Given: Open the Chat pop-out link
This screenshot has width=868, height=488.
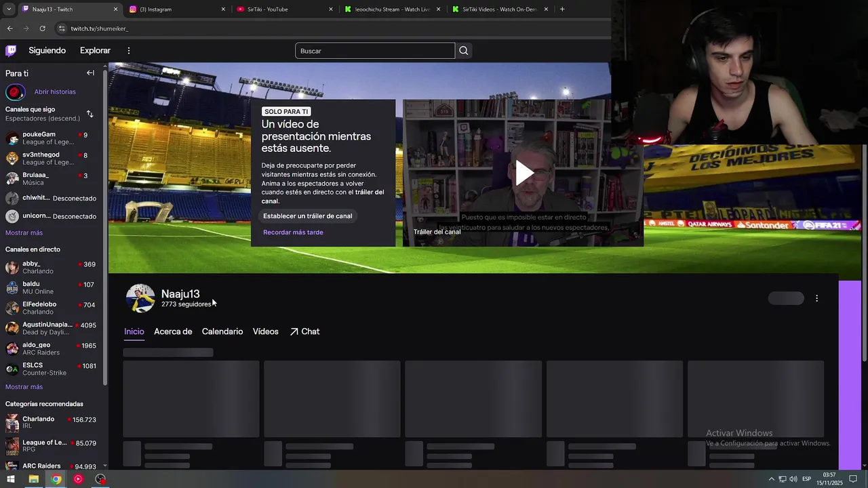Looking at the screenshot, I should [x=304, y=331].
